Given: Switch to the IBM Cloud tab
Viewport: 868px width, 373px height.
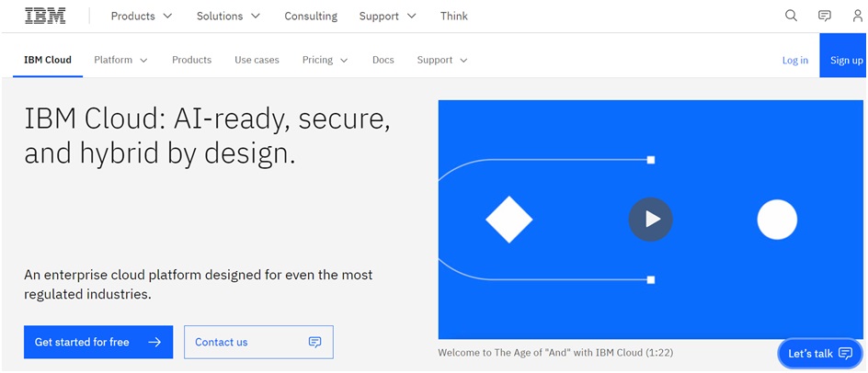Looking at the screenshot, I should pyautogui.click(x=48, y=60).
